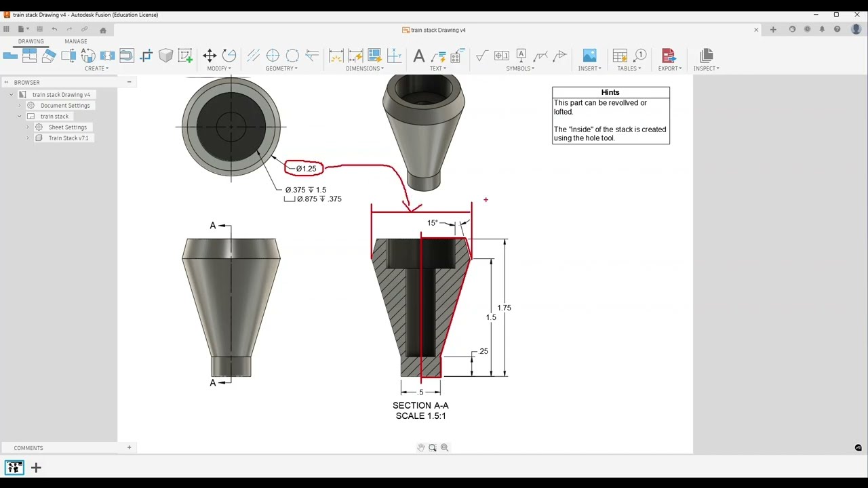Screen dimensions: 868x488
Task: Open the Export dropdown menu
Action: [x=670, y=68]
